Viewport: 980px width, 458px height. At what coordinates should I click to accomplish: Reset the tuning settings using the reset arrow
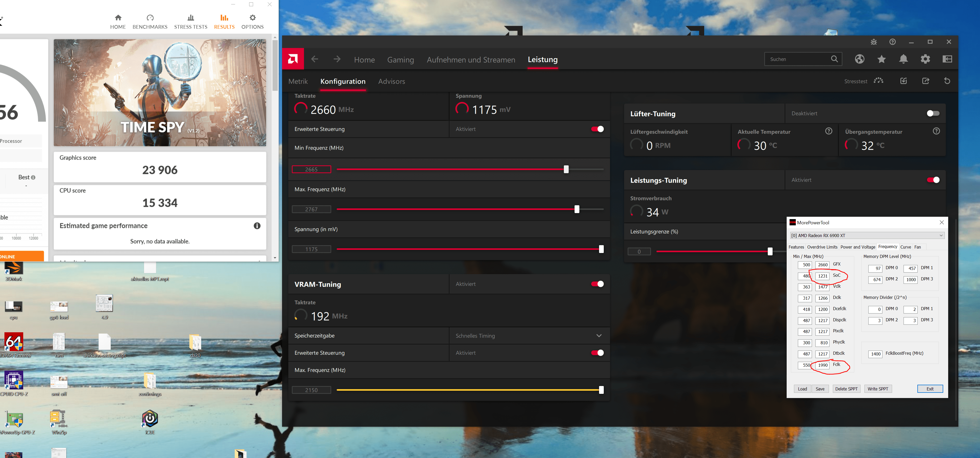[x=947, y=81]
